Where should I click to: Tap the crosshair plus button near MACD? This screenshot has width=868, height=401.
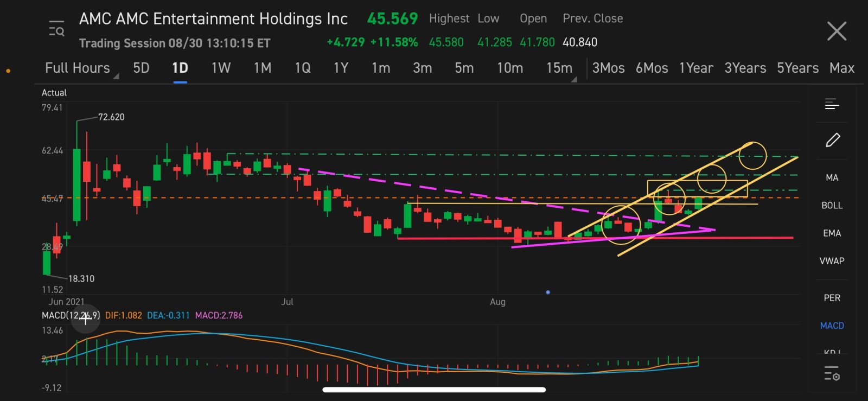coord(85,319)
